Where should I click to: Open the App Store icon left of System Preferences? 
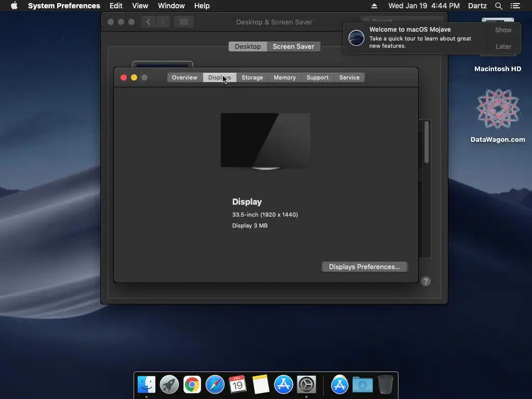[x=283, y=384]
